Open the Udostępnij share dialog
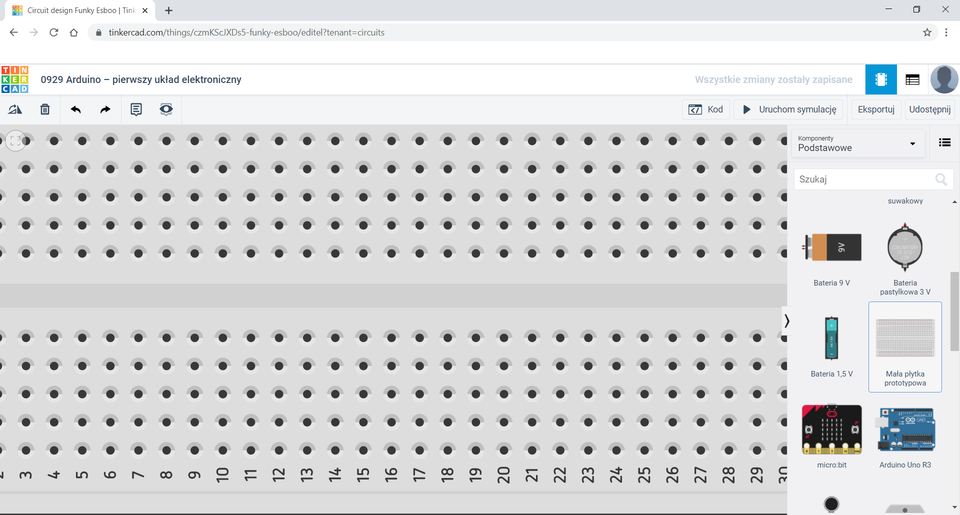The height and width of the screenshot is (515, 960). [929, 109]
